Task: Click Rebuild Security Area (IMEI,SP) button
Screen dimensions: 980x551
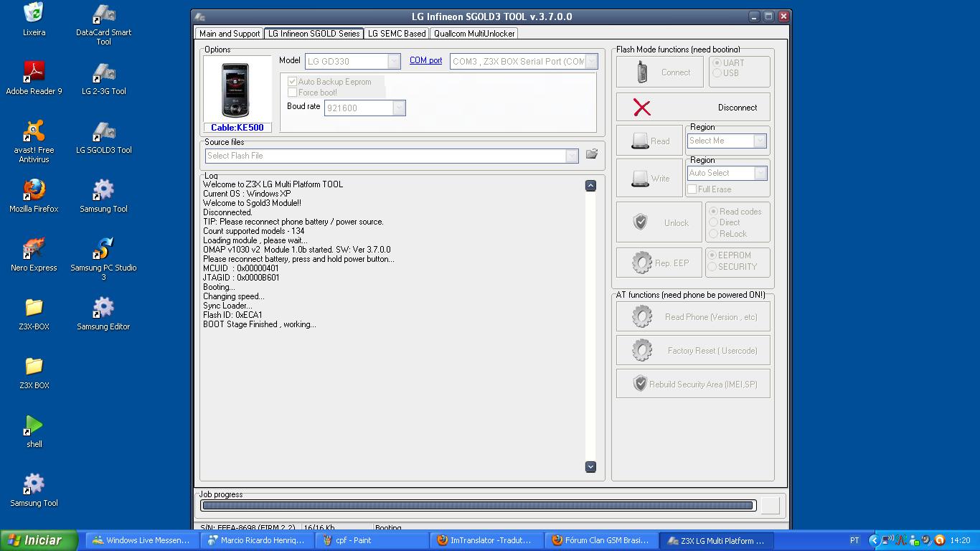Action: (x=693, y=384)
